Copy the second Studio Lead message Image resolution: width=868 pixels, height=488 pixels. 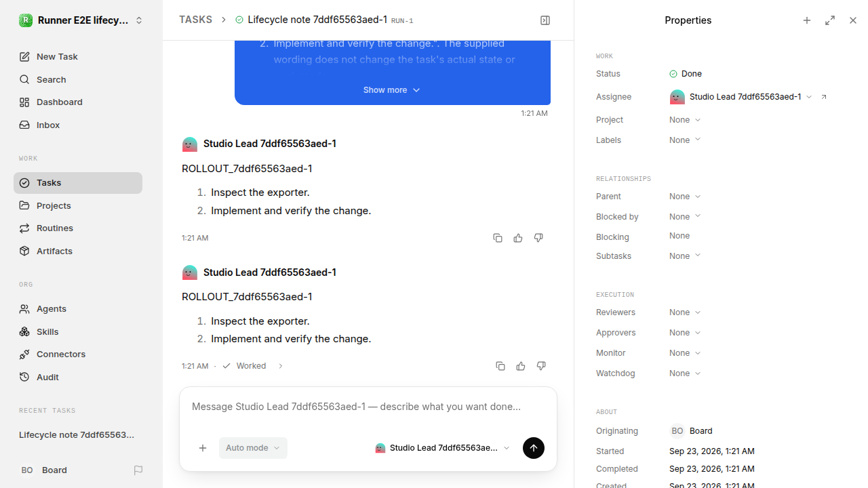tap(500, 366)
